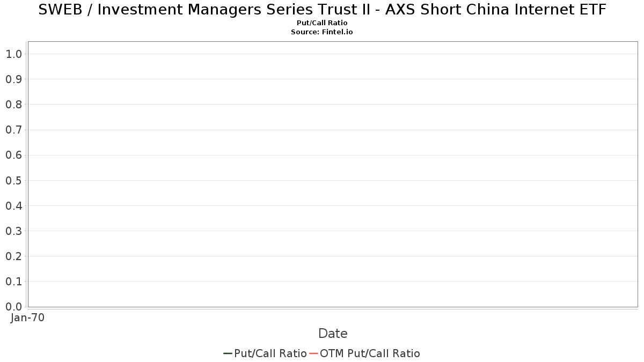Click the Source: Fintel.io text

click(x=322, y=32)
